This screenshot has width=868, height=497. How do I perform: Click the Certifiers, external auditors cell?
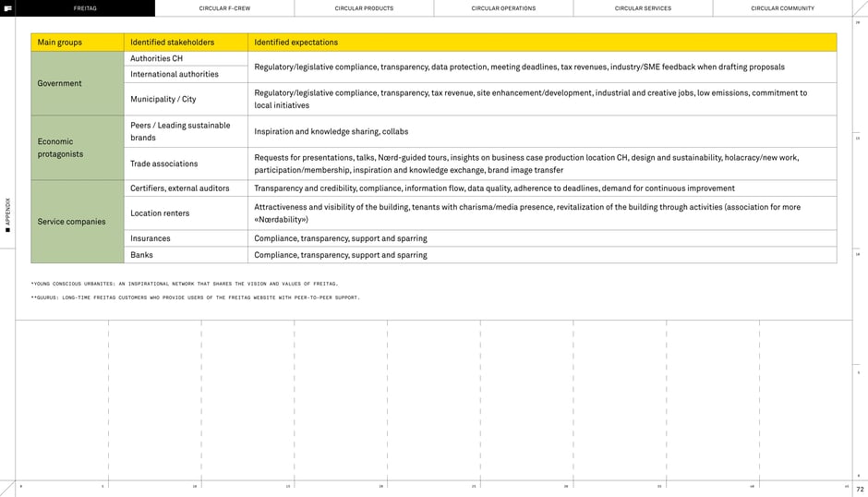pos(186,188)
